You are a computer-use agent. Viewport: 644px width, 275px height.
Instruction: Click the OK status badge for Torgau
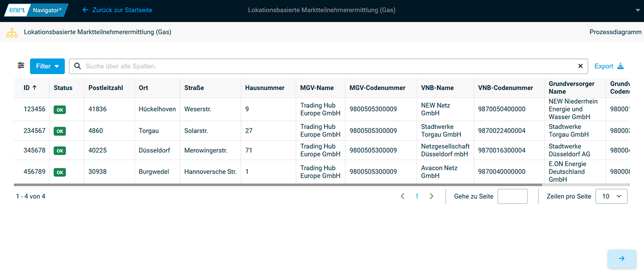coord(60,131)
